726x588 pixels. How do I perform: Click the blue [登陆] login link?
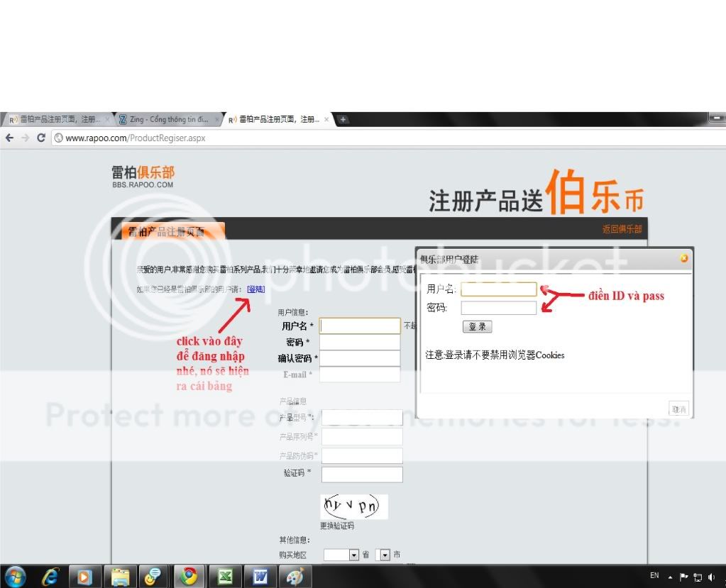pos(256,289)
